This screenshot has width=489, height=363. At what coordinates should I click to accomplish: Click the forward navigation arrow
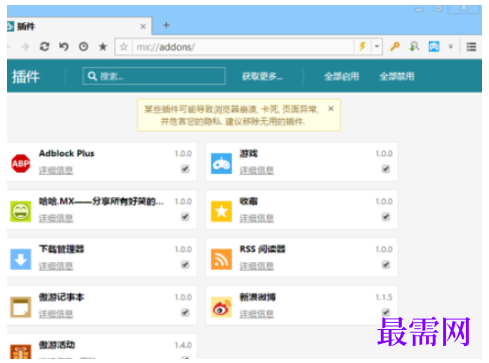[x=25, y=47]
